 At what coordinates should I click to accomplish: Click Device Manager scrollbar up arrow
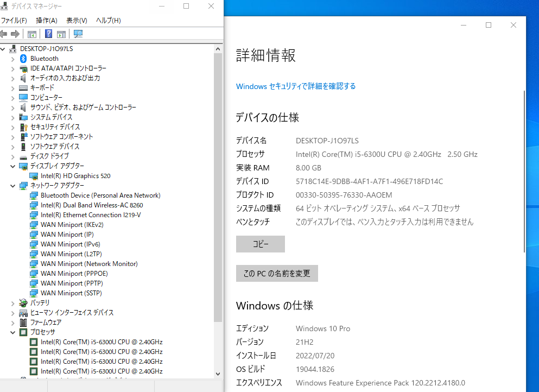[218, 49]
